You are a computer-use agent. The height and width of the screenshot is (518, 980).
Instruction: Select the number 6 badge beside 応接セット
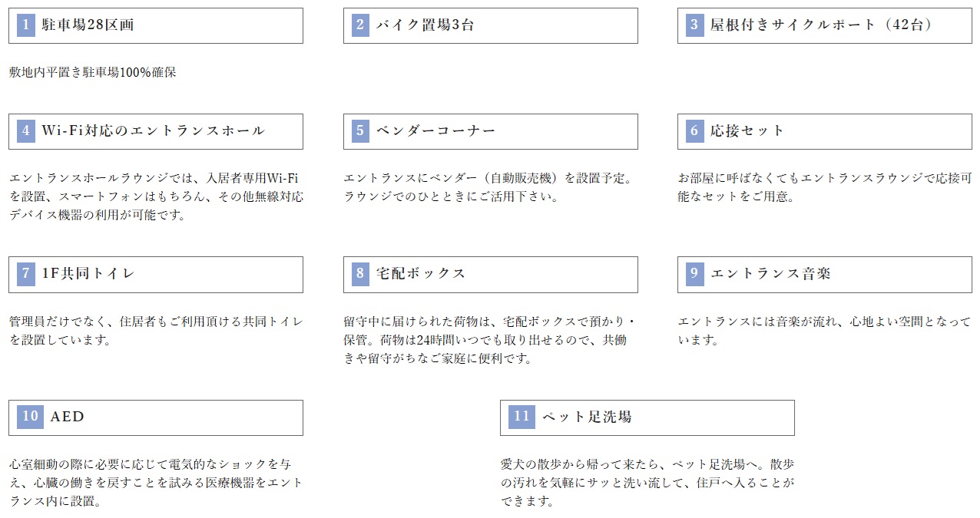click(x=695, y=131)
